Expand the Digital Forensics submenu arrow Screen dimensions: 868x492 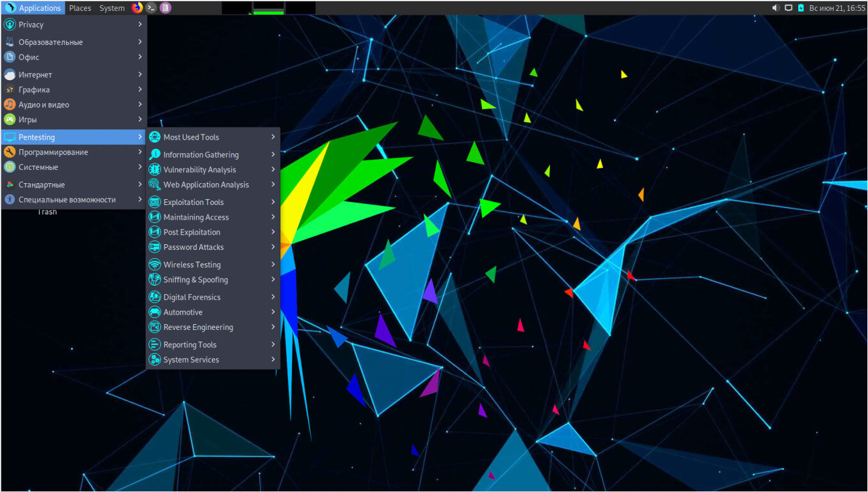(273, 297)
